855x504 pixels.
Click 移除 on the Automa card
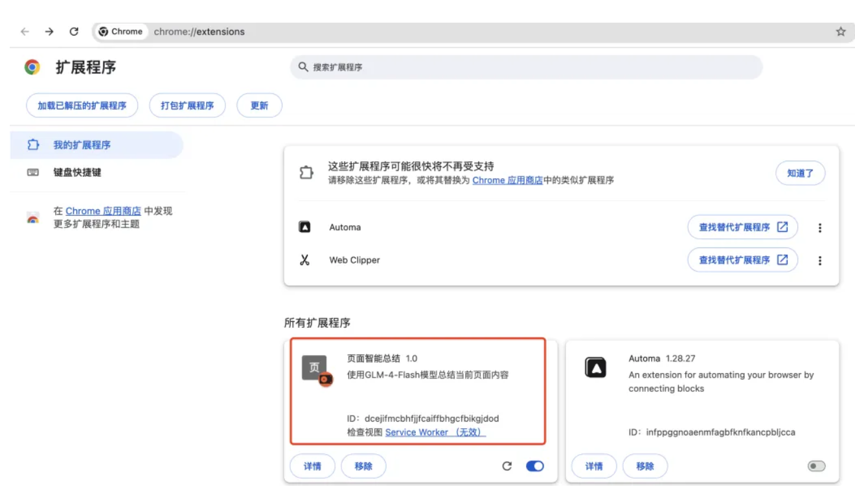[645, 466]
